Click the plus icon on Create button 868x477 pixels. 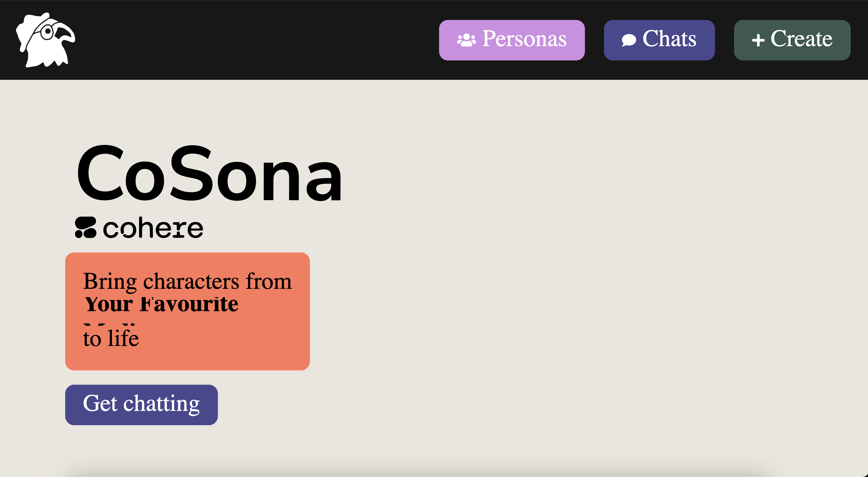coord(758,40)
